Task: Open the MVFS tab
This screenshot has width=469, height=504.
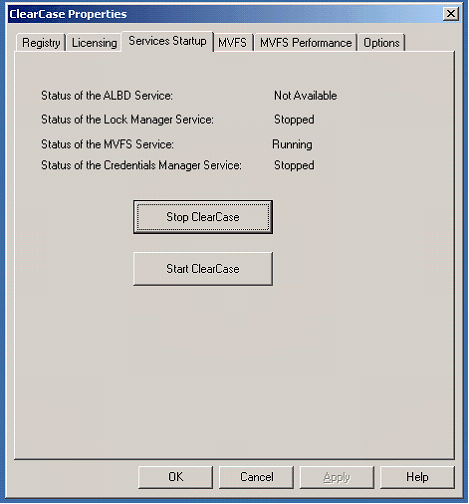Action: click(x=233, y=43)
